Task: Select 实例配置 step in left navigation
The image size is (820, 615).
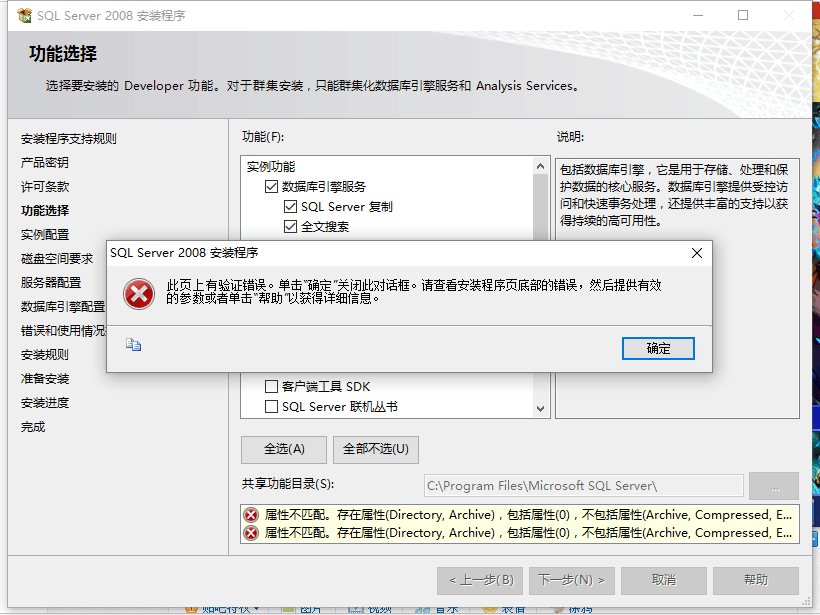Action: click(45, 234)
